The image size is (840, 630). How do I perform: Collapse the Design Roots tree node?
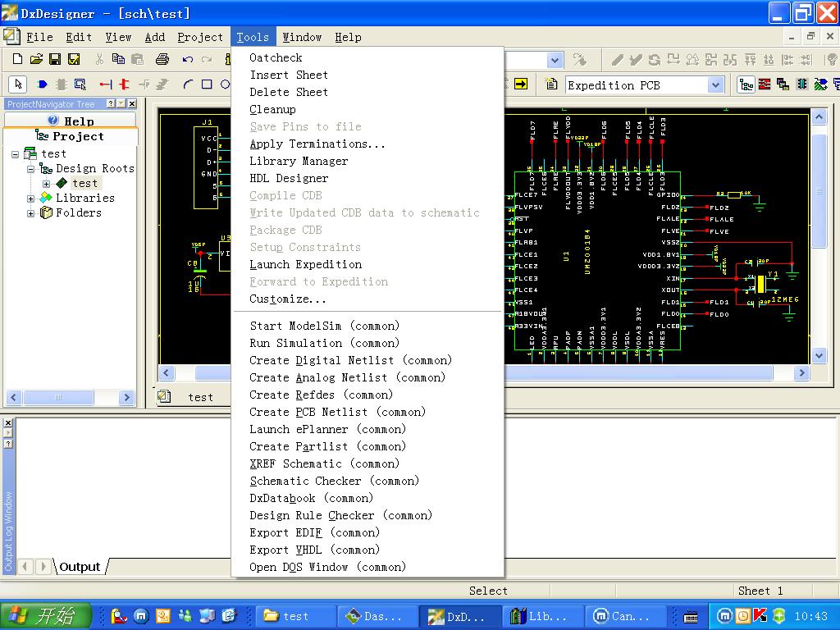click(31, 169)
